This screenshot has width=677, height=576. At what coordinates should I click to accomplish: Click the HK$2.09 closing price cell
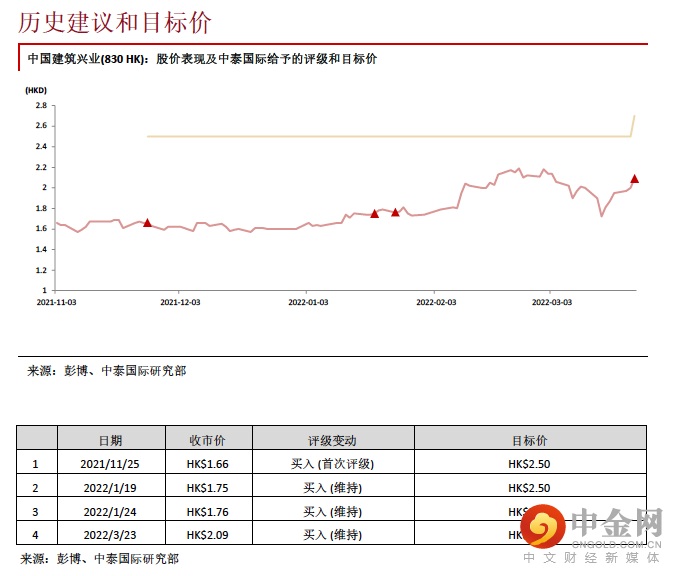click(208, 535)
